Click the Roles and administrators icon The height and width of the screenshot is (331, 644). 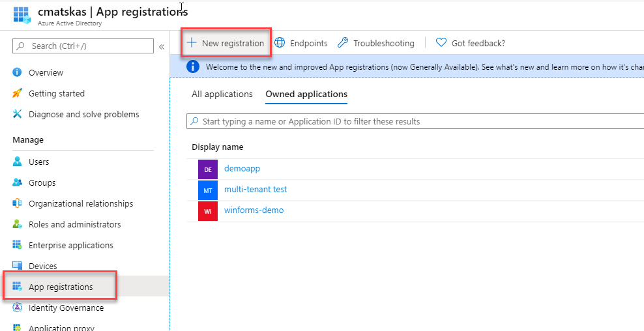pos(17,225)
